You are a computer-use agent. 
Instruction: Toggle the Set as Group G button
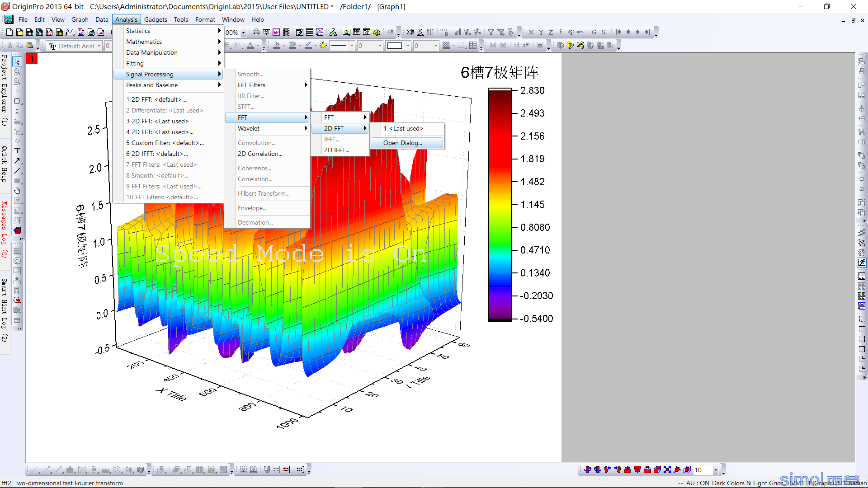point(594,32)
